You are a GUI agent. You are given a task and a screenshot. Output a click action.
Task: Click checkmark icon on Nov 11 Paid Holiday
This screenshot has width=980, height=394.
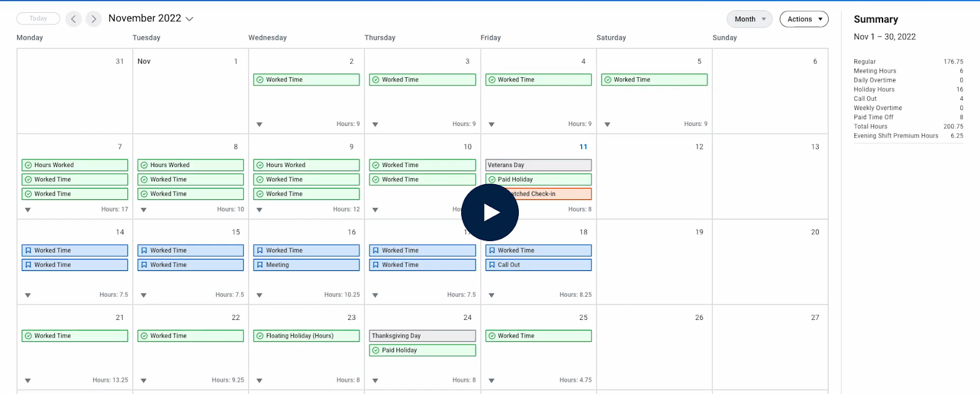click(x=492, y=179)
